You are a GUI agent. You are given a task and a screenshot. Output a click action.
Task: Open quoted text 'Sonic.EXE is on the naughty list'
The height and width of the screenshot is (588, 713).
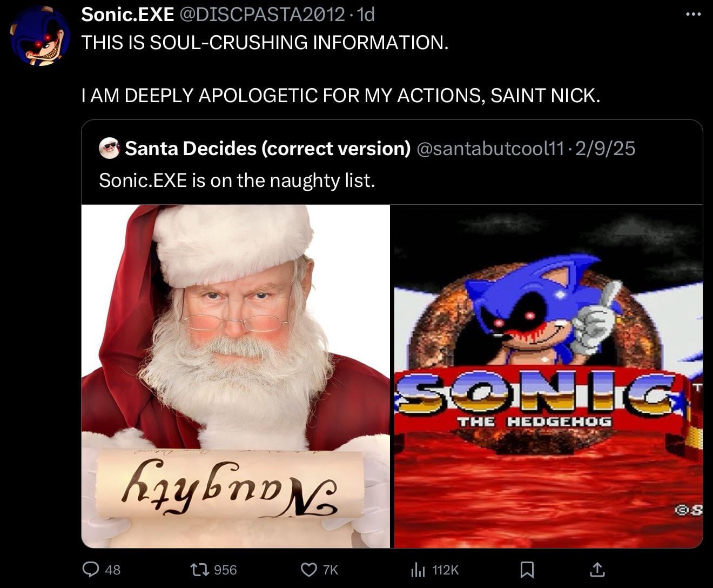[x=237, y=180]
